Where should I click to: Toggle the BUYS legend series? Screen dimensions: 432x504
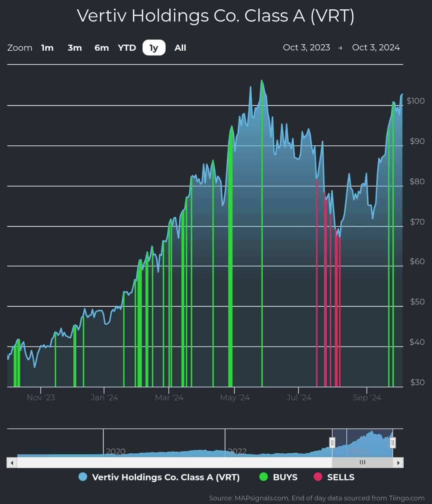[278, 477]
